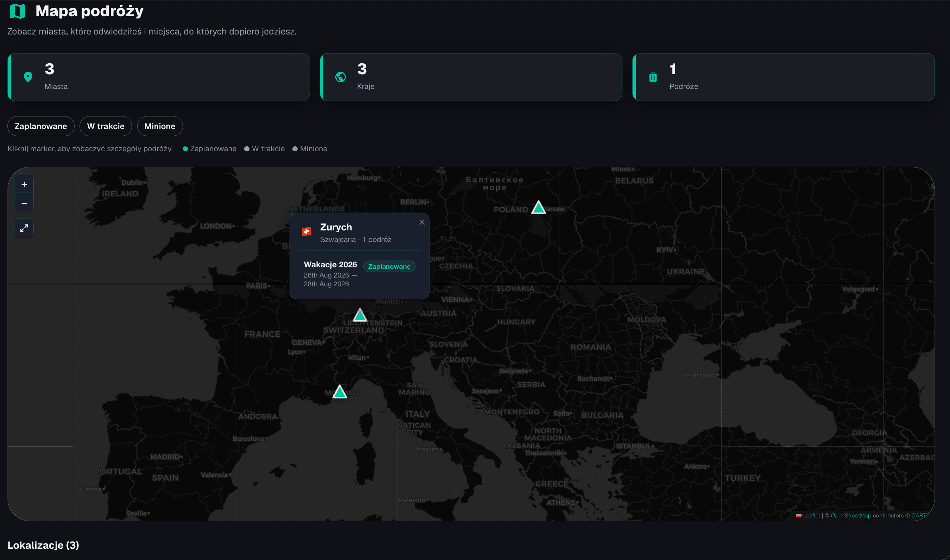Click the Zurych popup heading

(x=336, y=227)
